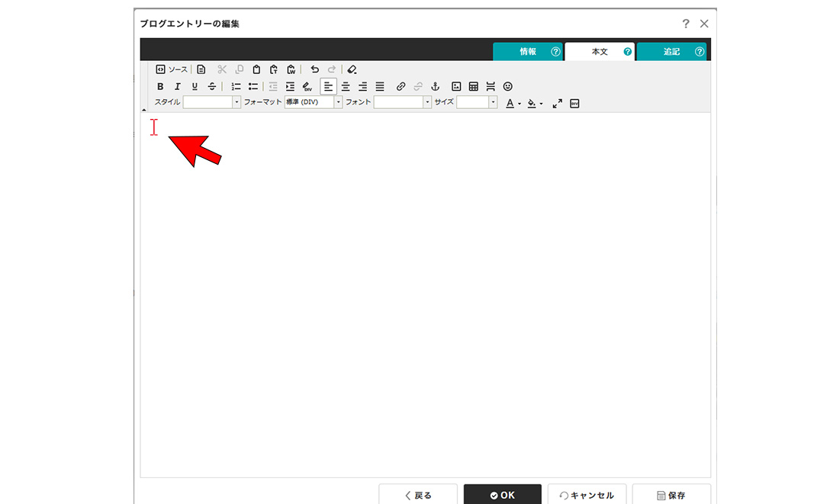
Task: Insert an image
Action: point(456,87)
